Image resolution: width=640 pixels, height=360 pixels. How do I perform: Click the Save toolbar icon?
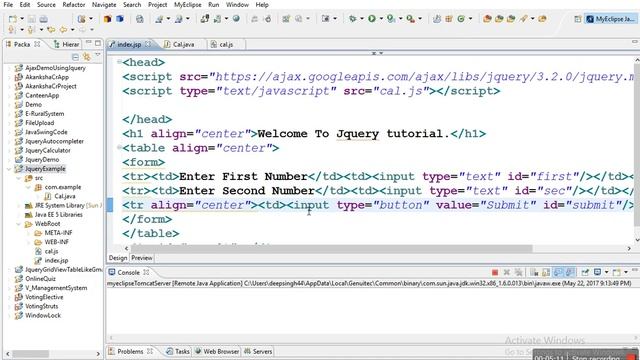(x=32, y=19)
